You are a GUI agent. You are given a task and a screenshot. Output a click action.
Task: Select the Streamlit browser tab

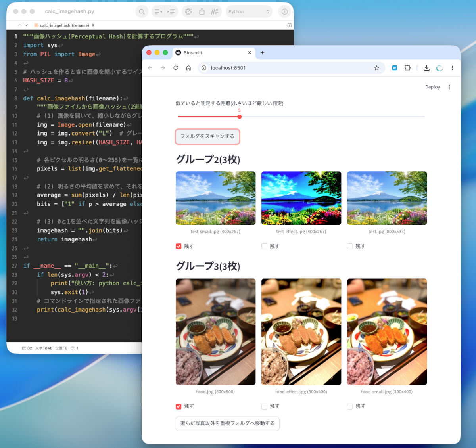(x=213, y=52)
